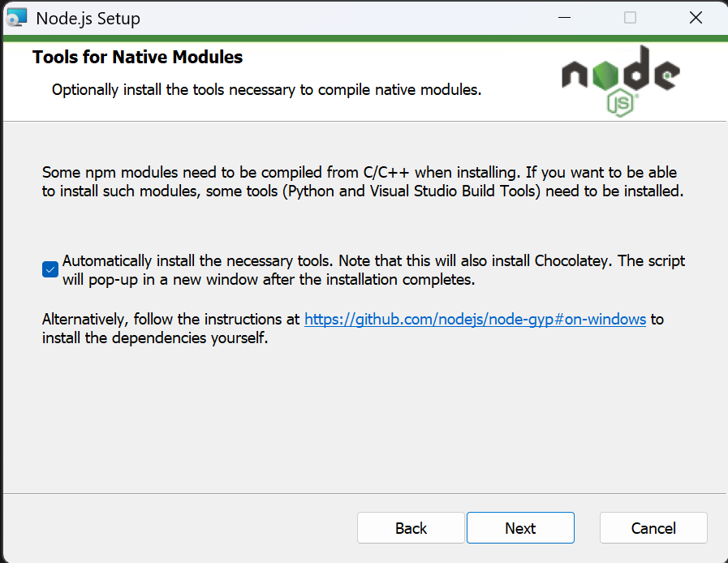This screenshot has height=563, width=728.
Task: Click the 'Tools for Native Modules' heading
Action: [137, 57]
